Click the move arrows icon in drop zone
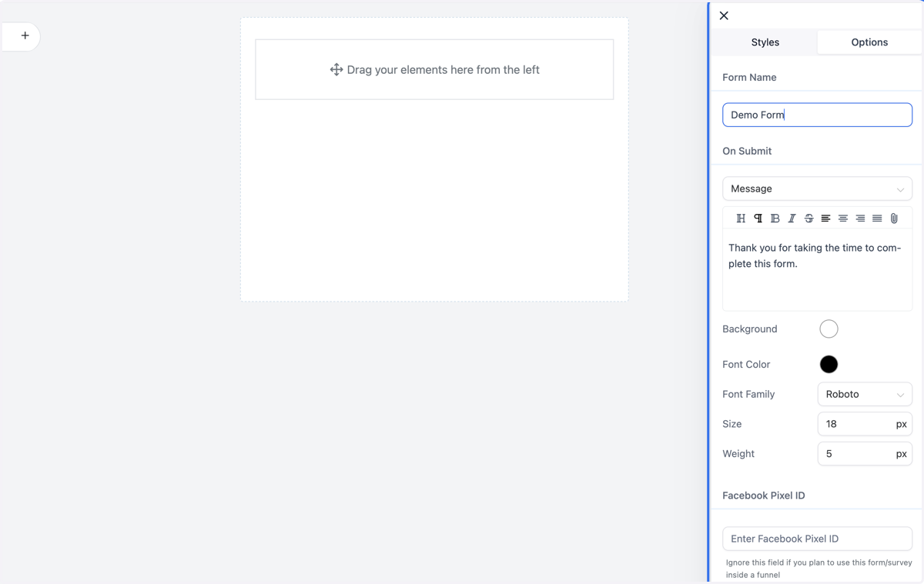 coord(336,69)
